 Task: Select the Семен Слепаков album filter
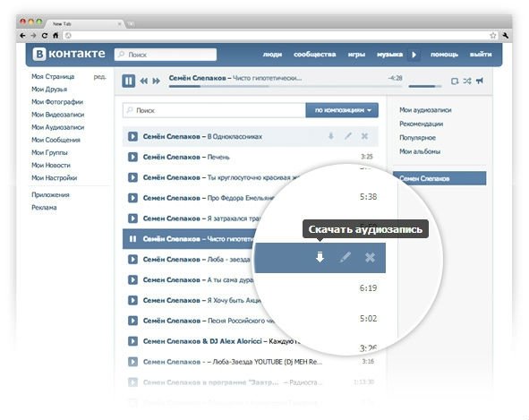(439, 178)
